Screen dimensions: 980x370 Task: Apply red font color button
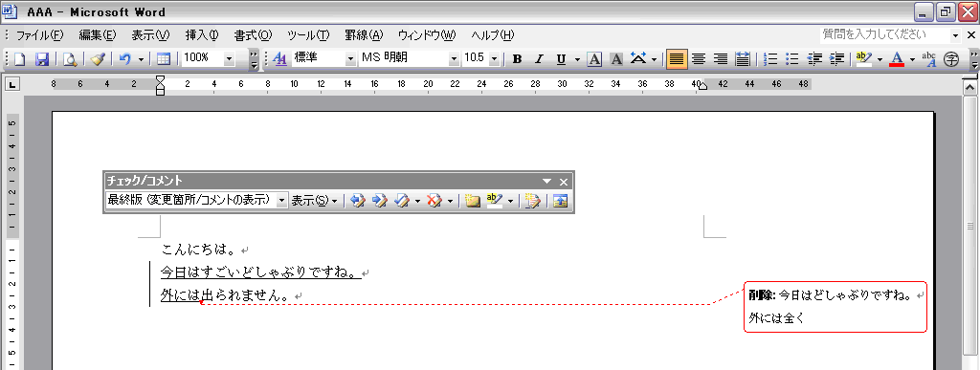click(x=898, y=58)
